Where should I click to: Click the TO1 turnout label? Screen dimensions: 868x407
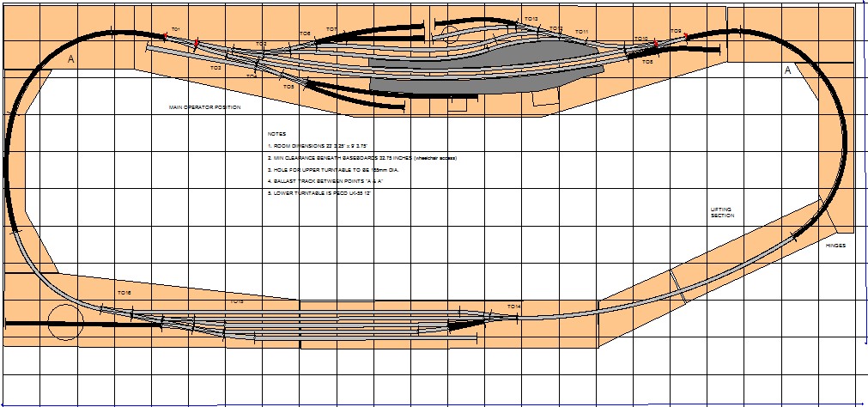(x=175, y=29)
